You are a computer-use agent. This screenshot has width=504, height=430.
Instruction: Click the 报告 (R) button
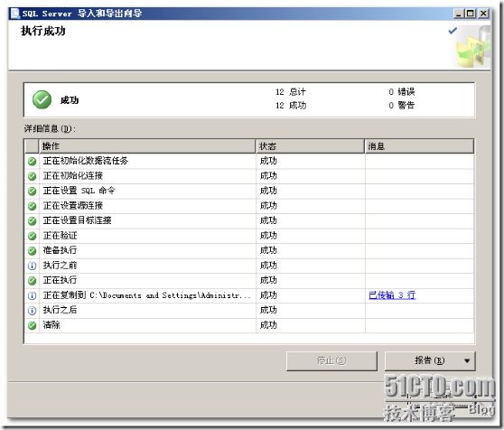pyautogui.click(x=430, y=360)
